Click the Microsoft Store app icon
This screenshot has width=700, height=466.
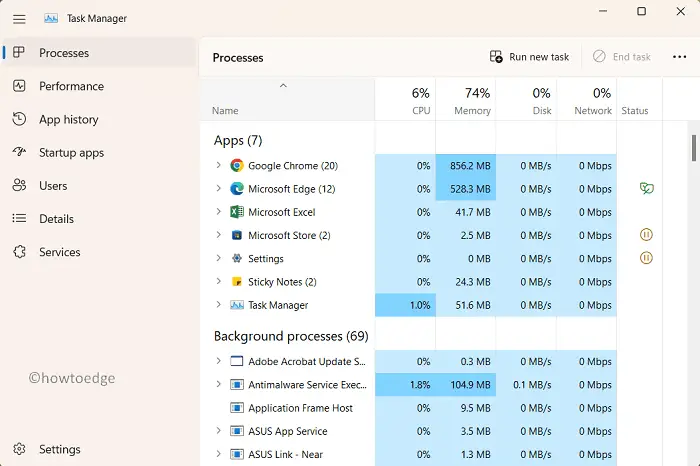pyautogui.click(x=237, y=235)
